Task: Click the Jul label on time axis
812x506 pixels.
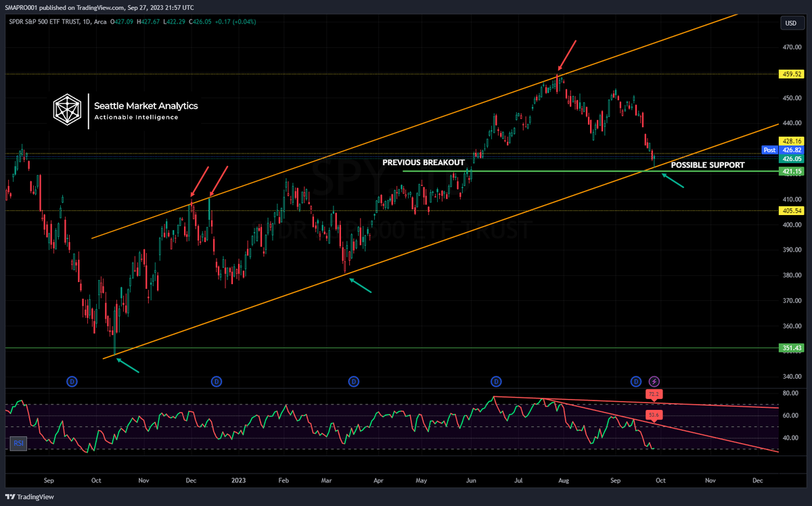Action: point(518,480)
